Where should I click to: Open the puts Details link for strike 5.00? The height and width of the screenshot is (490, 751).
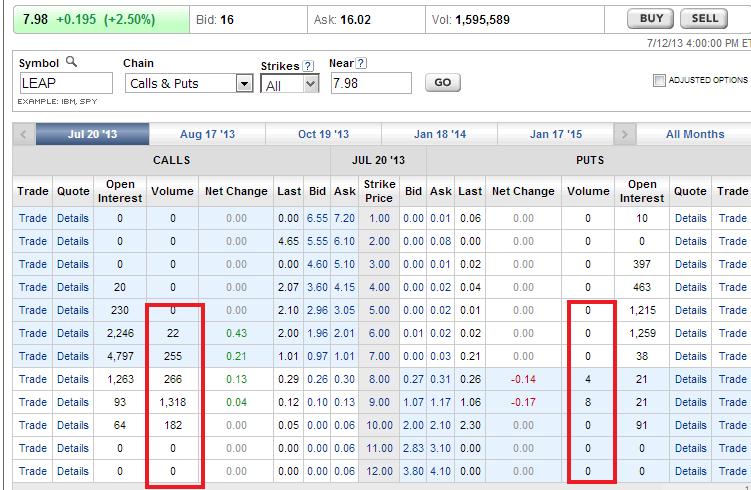click(x=690, y=310)
